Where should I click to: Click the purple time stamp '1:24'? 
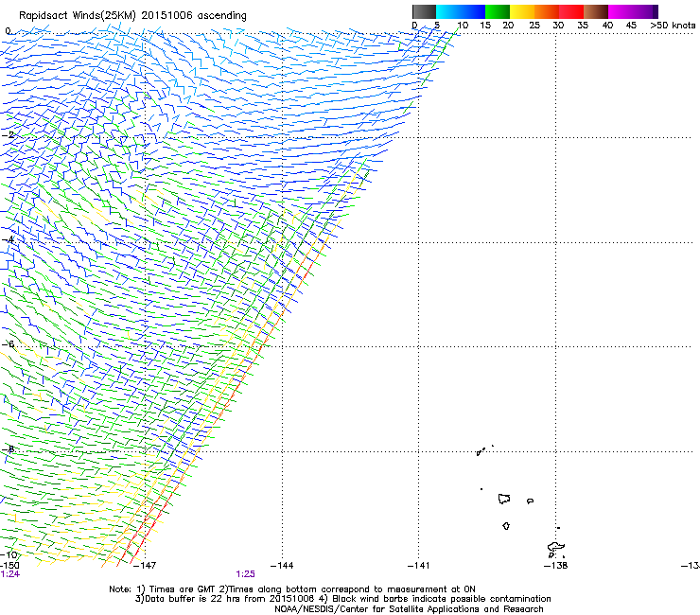9,574
